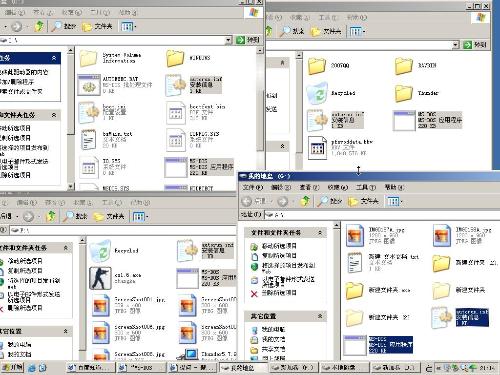This screenshot has height=375, width=500.
Task: Click Up icon in window with WINDOWS folder
Action: (x=39, y=26)
